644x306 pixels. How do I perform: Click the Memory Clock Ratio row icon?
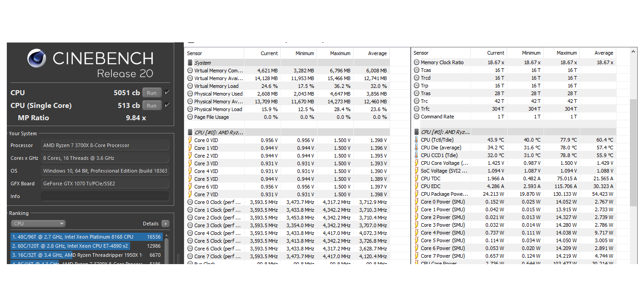[417, 62]
